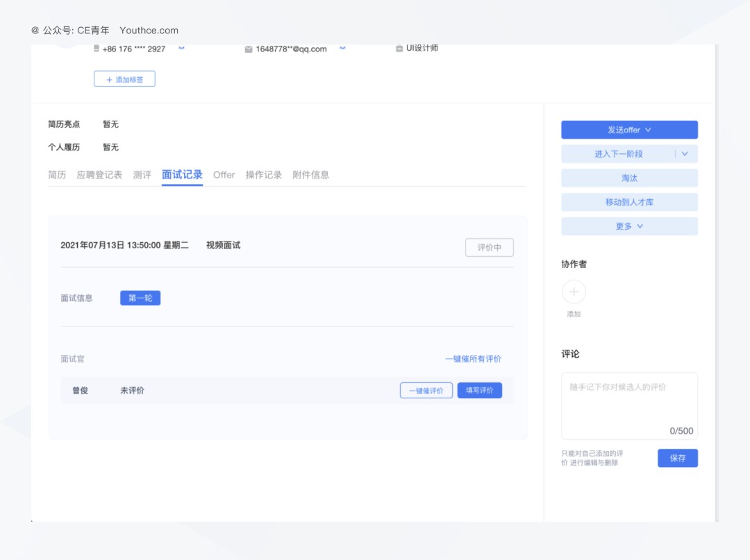
Task: Click the small icon beside the phone number
Action: pos(181,48)
